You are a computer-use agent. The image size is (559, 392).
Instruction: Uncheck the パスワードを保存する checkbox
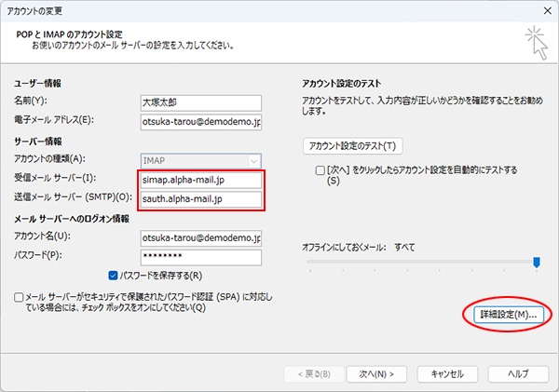click(x=114, y=276)
